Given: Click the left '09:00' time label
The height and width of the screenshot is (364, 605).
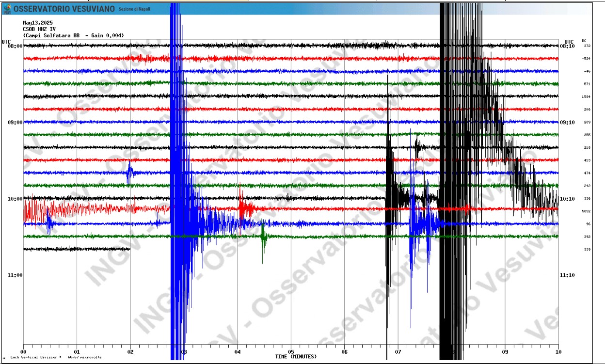Looking at the screenshot, I should [x=16, y=122].
